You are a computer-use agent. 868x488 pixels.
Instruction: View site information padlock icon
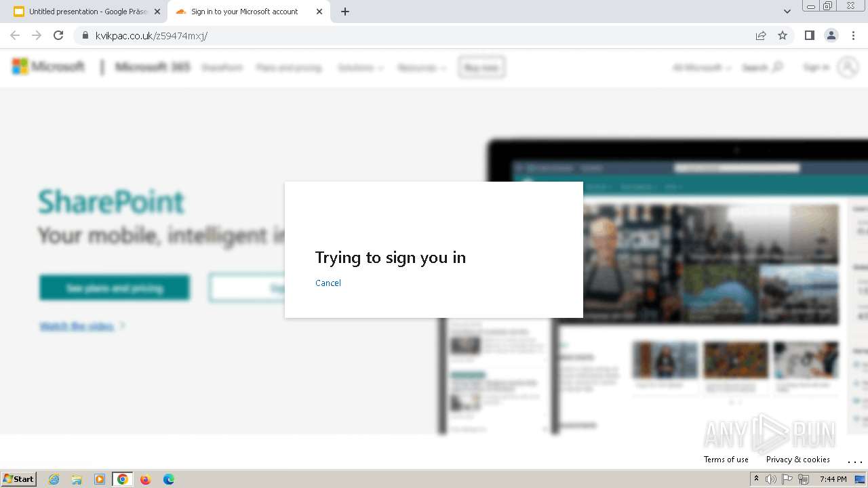[x=85, y=36]
